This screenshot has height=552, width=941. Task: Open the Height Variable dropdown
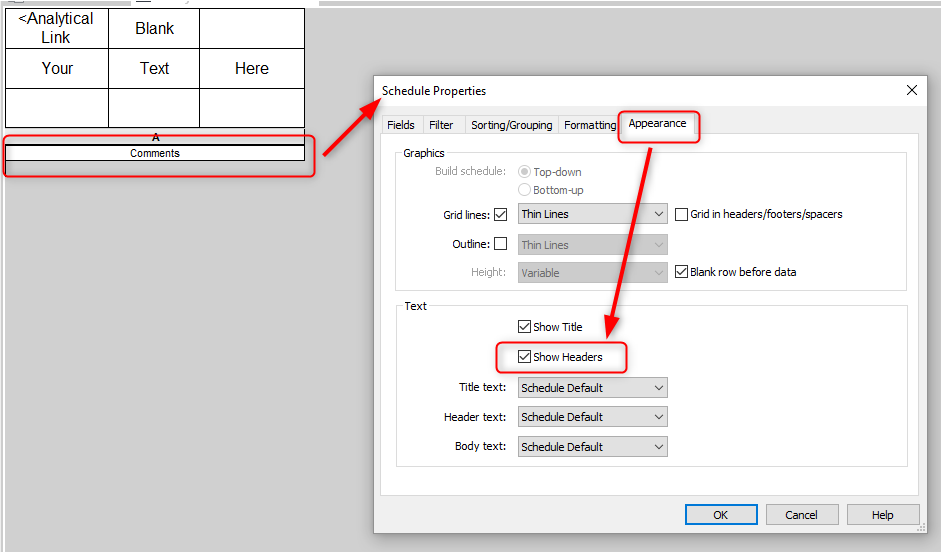[592, 272]
